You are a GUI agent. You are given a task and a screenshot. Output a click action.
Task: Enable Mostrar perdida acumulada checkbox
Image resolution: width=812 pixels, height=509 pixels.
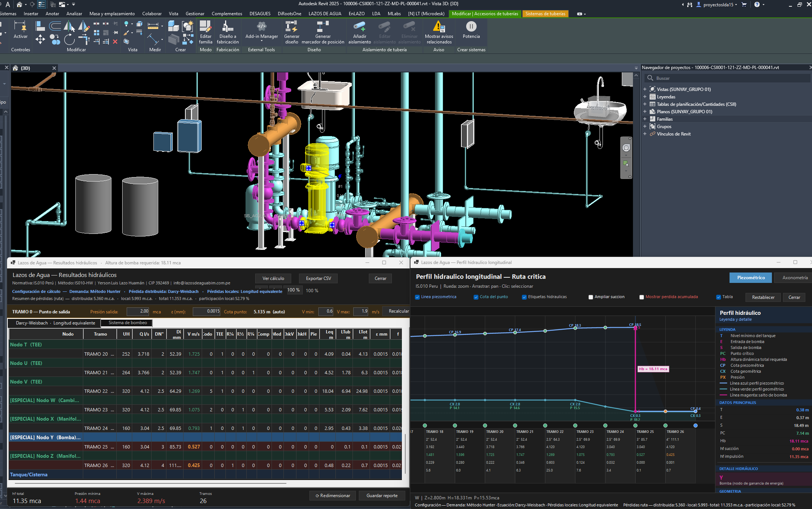click(642, 297)
